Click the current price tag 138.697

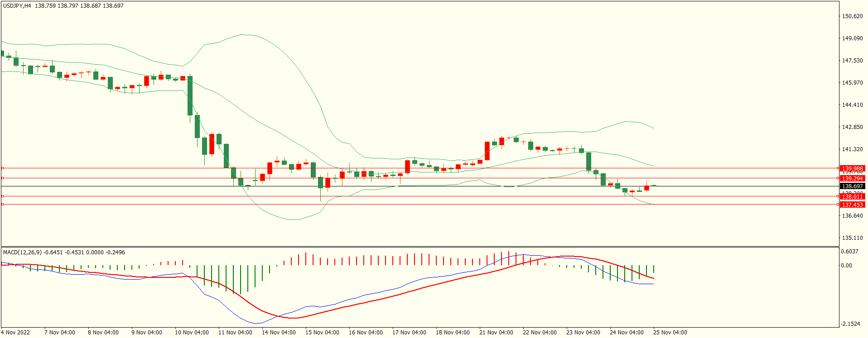click(852, 186)
